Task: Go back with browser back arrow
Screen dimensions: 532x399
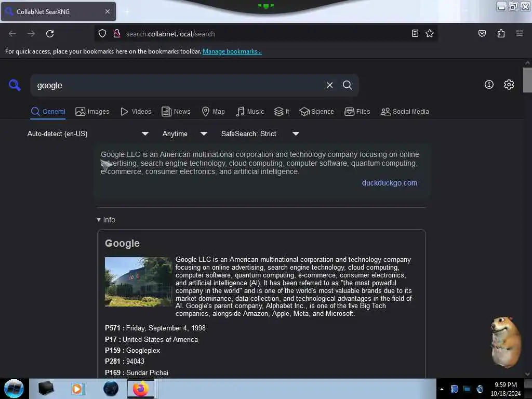Action: (12, 34)
